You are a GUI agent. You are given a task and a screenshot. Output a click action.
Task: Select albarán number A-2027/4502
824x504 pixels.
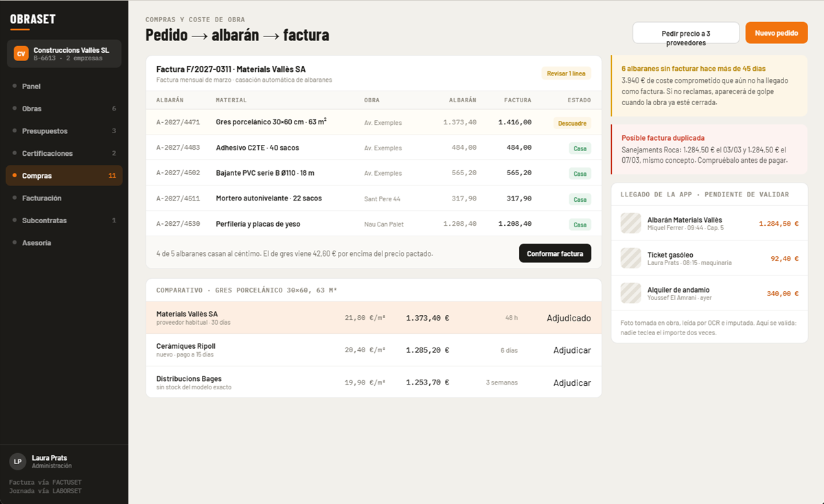tap(178, 173)
